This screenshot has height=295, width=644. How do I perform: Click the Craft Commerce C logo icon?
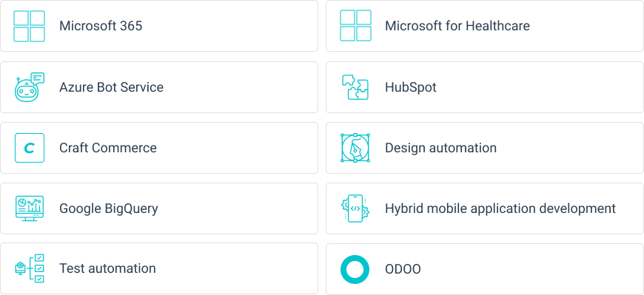tap(29, 148)
